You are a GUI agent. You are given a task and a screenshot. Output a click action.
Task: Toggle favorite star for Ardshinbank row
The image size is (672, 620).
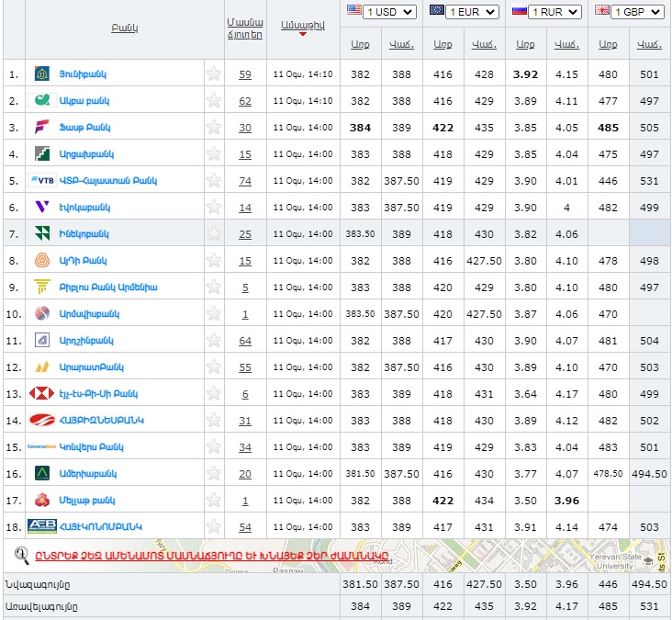214,340
